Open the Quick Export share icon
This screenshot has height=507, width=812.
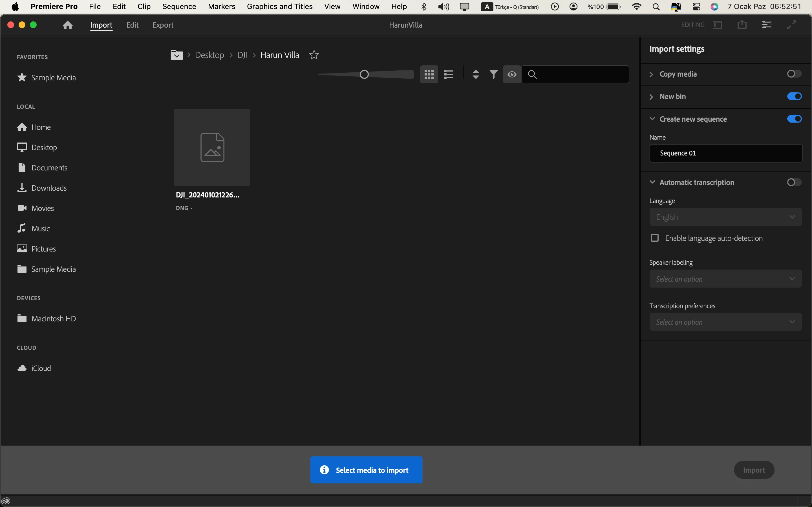(742, 25)
